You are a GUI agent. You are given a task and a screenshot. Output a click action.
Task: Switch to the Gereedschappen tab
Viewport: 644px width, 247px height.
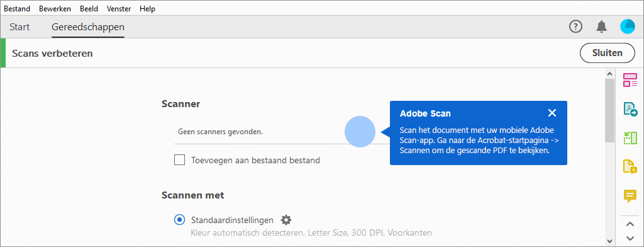click(x=88, y=27)
